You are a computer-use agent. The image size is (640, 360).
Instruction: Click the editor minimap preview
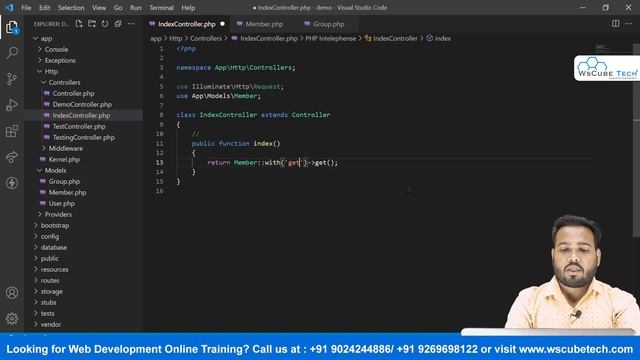601,49
